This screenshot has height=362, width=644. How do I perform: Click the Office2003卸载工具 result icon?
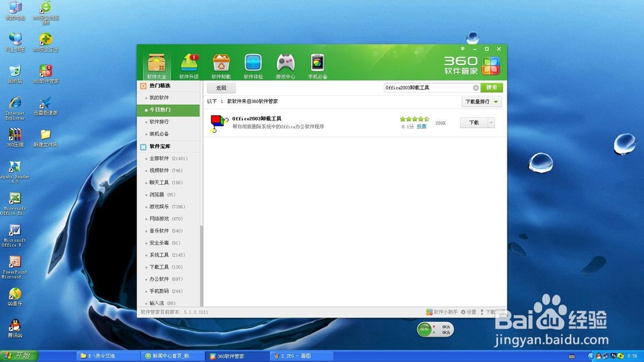point(218,123)
